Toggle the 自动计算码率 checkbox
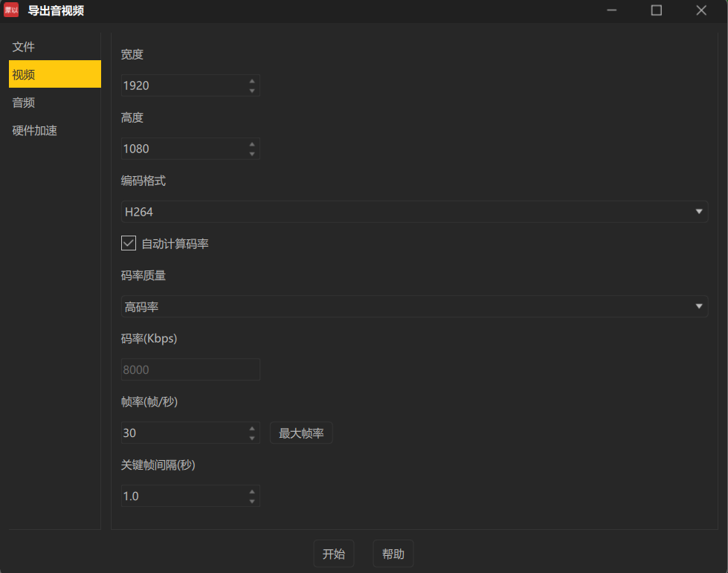This screenshot has width=728, height=573. pos(129,243)
